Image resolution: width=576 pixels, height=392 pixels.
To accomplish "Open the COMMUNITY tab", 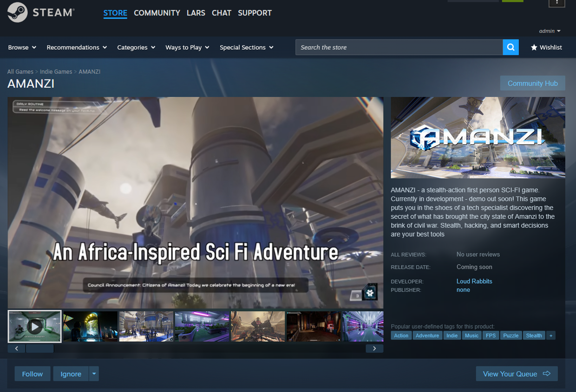I will coord(157,13).
